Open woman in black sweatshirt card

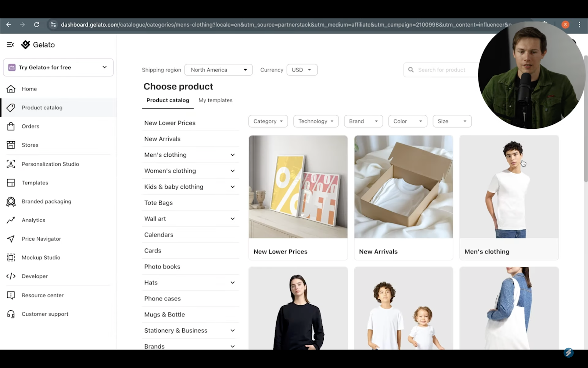(x=298, y=308)
